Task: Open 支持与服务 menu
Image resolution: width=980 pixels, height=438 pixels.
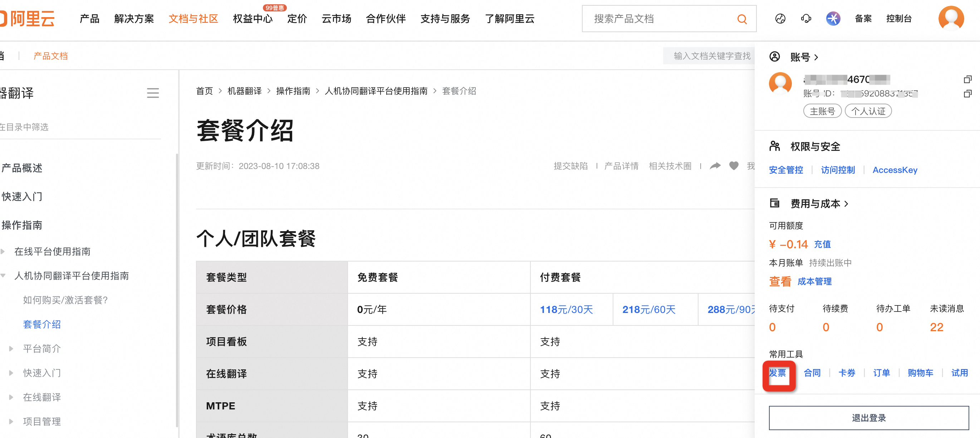Action: pyautogui.click(x=445, y=19)
